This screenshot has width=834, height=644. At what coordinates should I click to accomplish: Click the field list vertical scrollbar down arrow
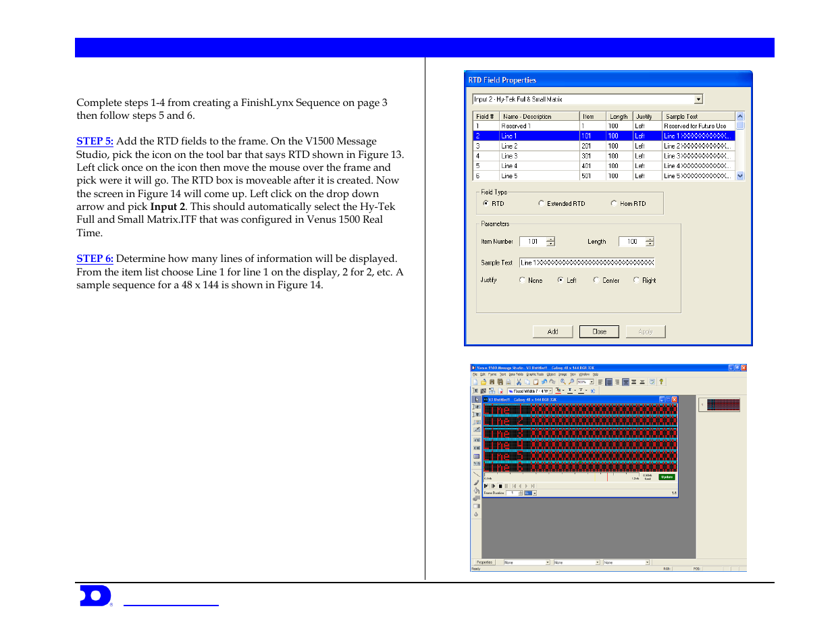[740, 176]
